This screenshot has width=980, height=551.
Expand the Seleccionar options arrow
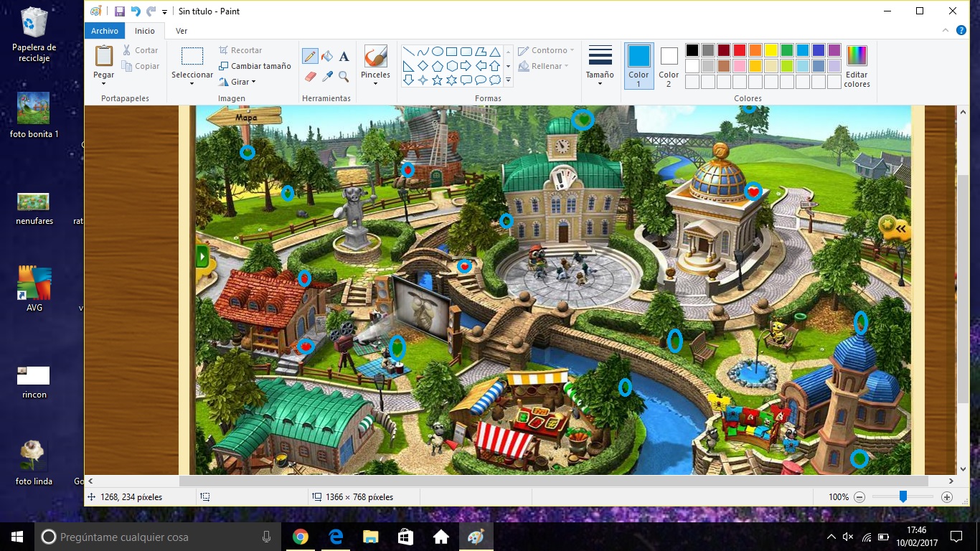(192, 83)
